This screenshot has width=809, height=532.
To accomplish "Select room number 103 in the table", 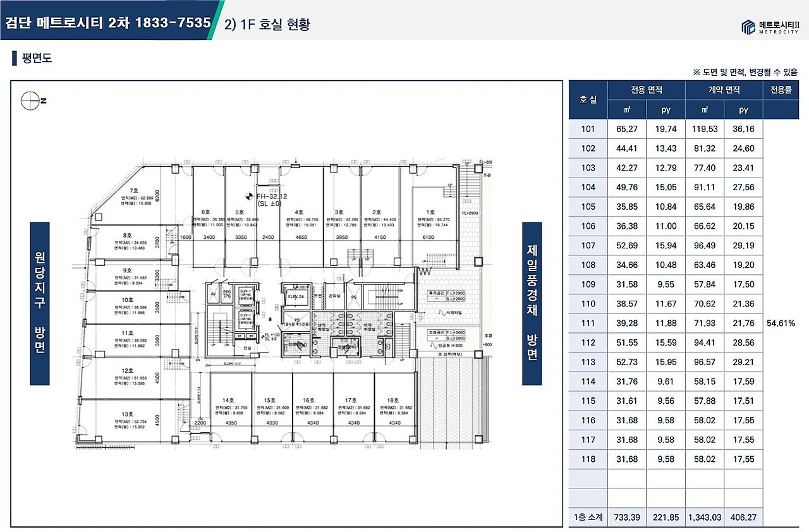I will click(588, 168).
